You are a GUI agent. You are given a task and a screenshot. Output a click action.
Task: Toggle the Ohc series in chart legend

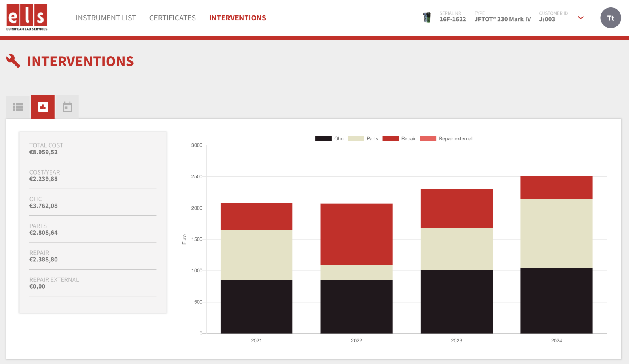pos(329,139)
